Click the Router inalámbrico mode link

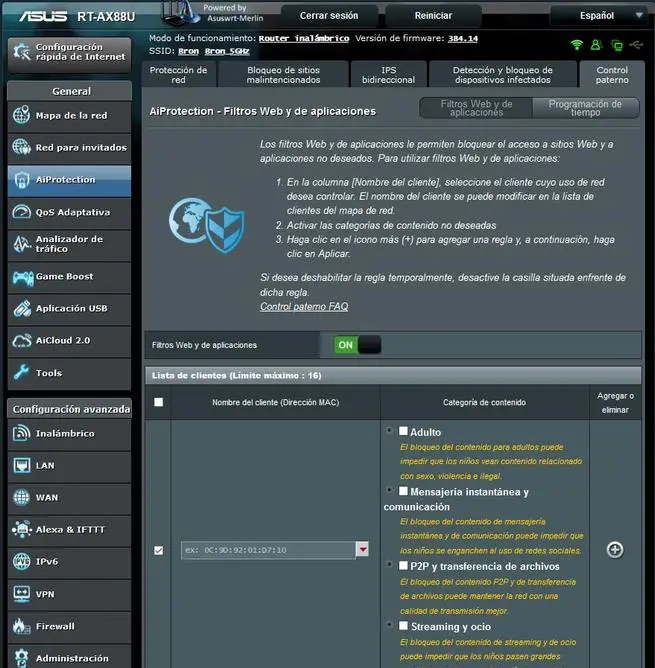point(303,38)
